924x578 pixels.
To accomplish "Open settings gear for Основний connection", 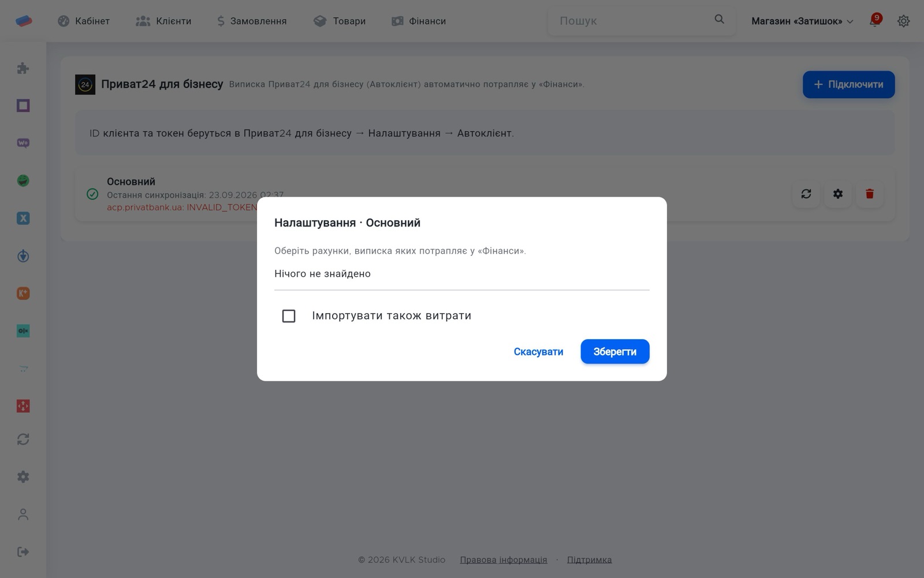I will 838,194.
